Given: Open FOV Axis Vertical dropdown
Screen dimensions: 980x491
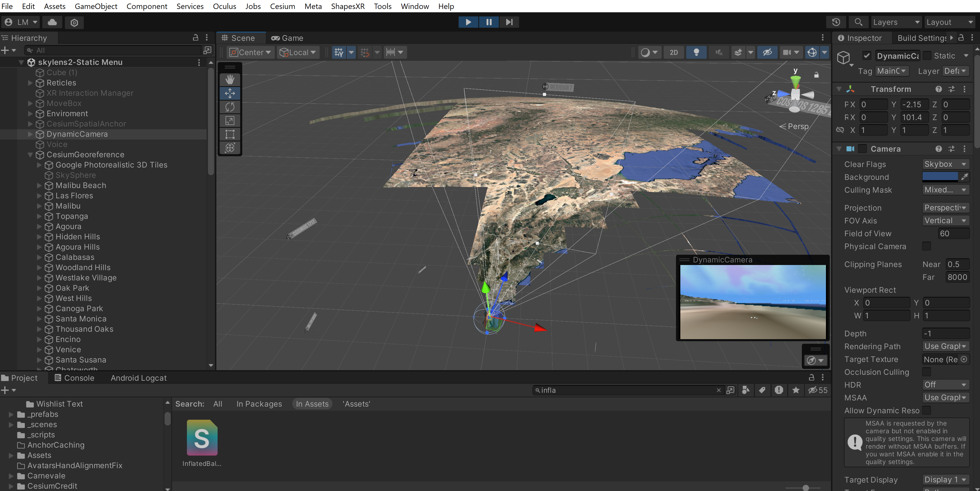Looking at the screenshot, I should click(x=946, y=220).
